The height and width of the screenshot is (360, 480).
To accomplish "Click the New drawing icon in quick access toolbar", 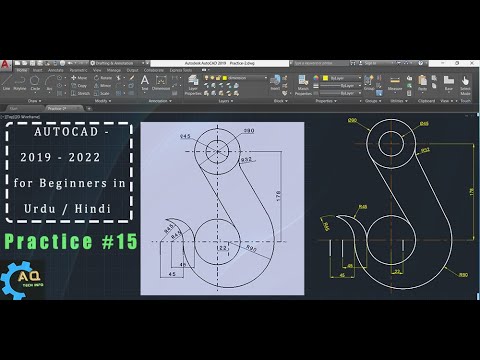I will [18, 63].
